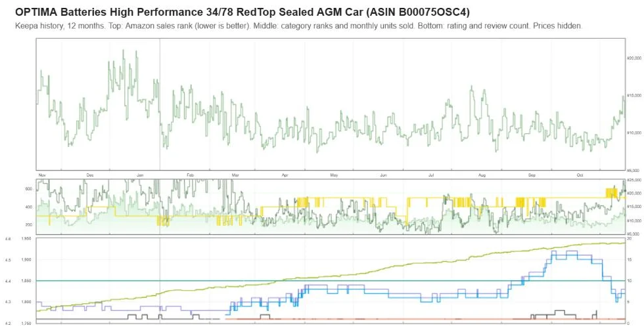The image size is (644, 336).
Task: Select the Jan month label
Action: [140, 175]
